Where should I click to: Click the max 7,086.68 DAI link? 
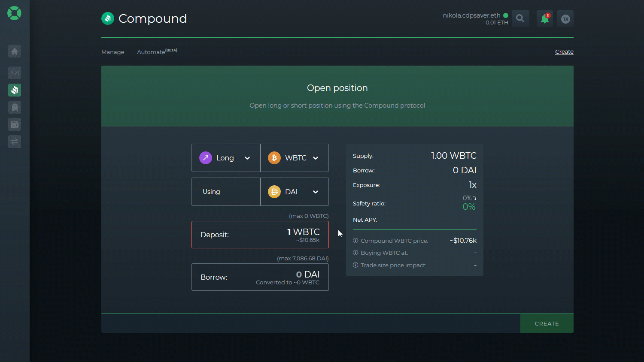click(303, 258)
